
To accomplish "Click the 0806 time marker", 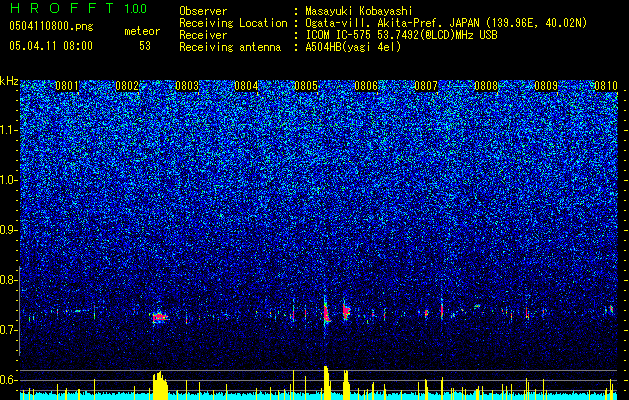I will tap(366, 86).
